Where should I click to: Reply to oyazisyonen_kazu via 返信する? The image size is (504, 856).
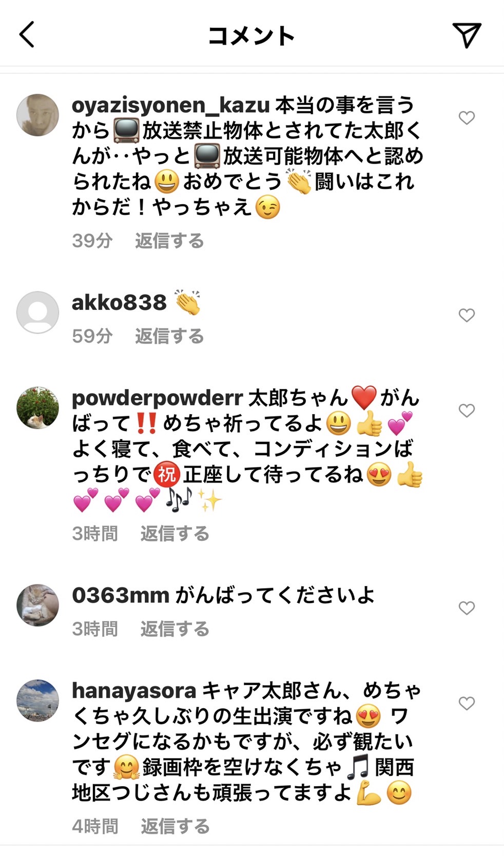[x=169, y=241]
